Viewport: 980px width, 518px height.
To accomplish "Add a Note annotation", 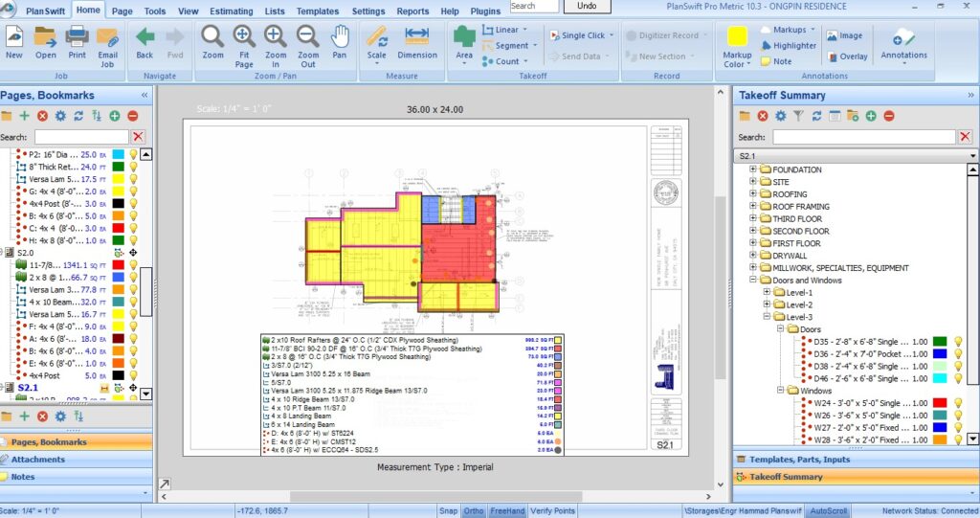I will (x=776, y=61).
